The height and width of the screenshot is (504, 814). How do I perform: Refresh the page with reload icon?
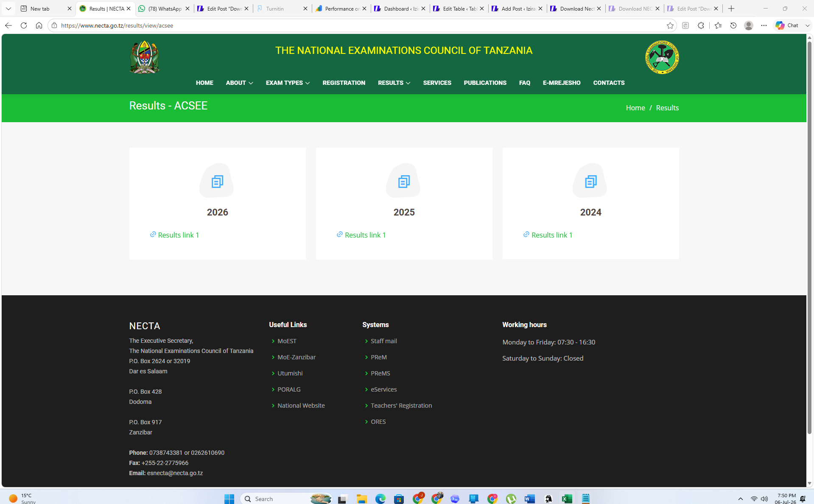point(24,25)
